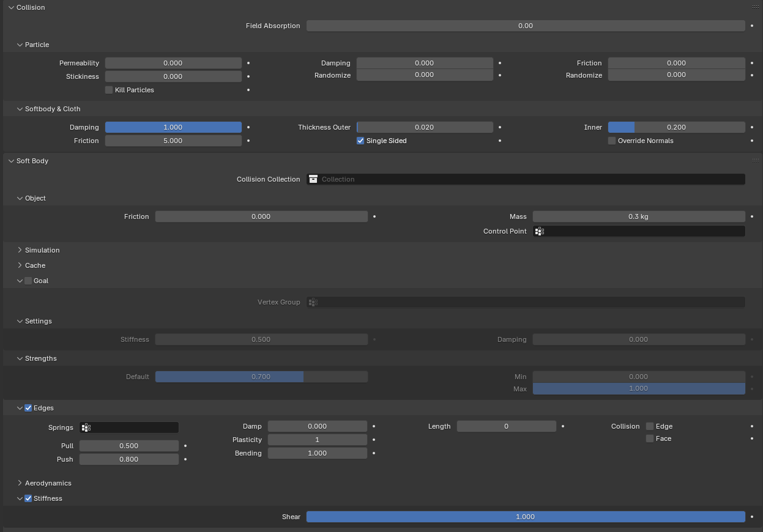Image resolution: width=763 pixels, height=532 pixels.
Task: Click the animate dot beside Collision Edge
Action: coord(751,426)
